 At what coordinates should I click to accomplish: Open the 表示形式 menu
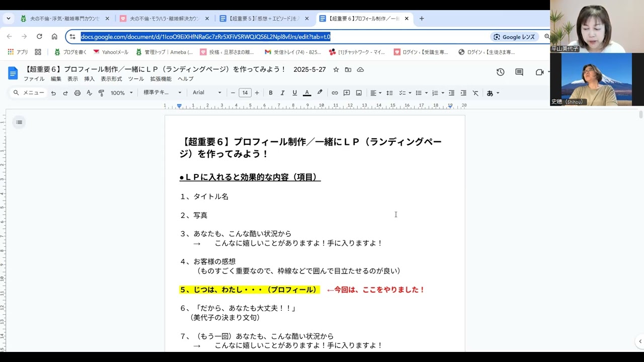point(111,79)
